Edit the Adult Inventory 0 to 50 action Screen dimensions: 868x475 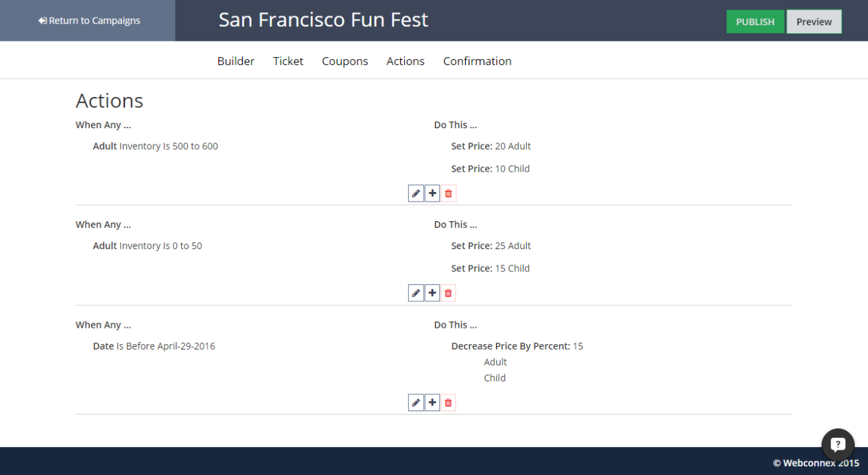416,293
